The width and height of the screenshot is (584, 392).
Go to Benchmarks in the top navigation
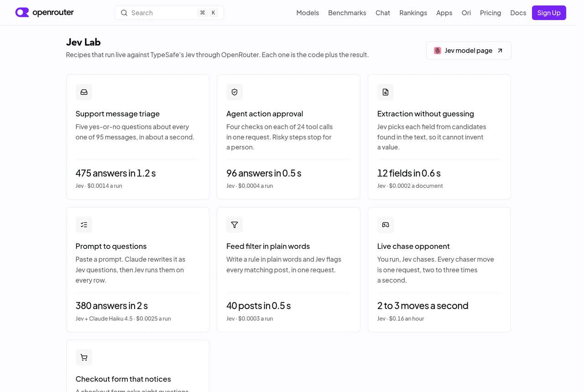(347, 13)
